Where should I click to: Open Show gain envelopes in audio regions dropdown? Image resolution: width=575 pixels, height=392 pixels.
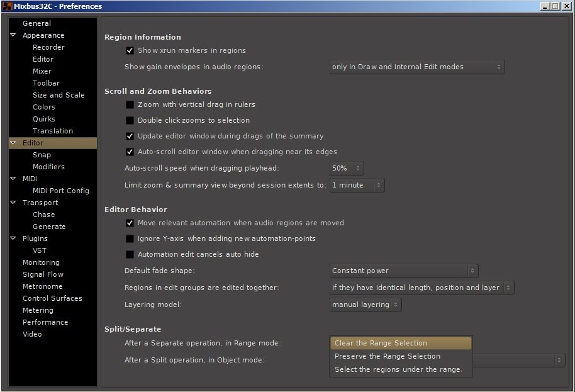(416, 67)
